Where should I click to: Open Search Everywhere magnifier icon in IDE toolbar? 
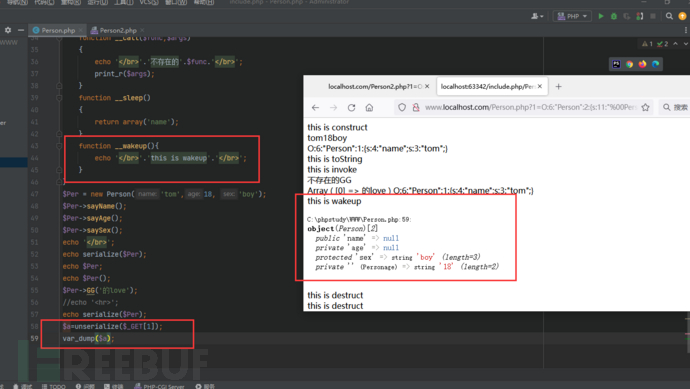click(x=669, y=16)
